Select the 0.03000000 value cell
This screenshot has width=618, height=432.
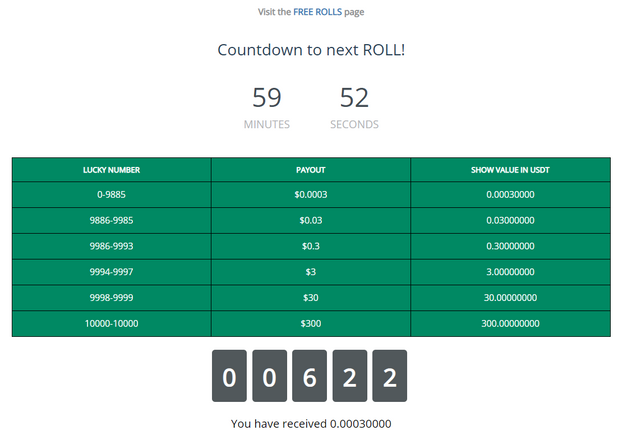[510, 220]
